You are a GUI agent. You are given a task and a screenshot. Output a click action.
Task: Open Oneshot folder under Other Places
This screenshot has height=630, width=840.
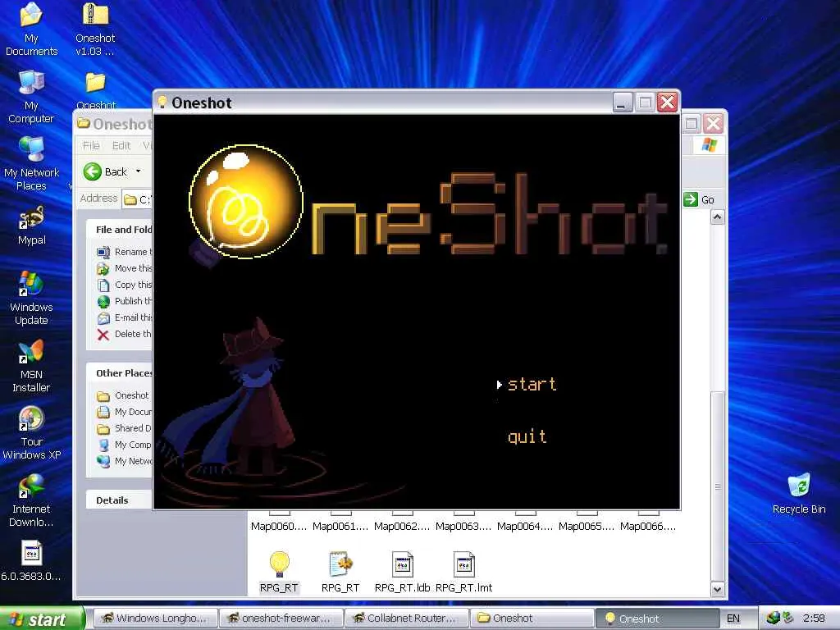(123, 395)
